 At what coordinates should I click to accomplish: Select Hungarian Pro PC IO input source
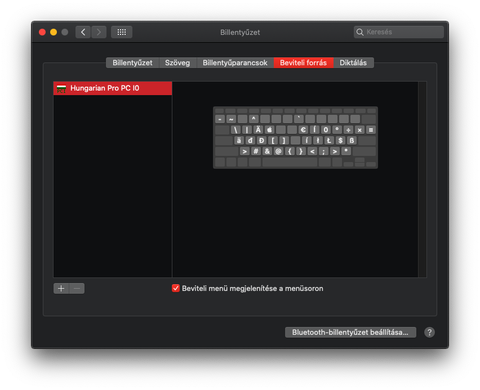113,88
